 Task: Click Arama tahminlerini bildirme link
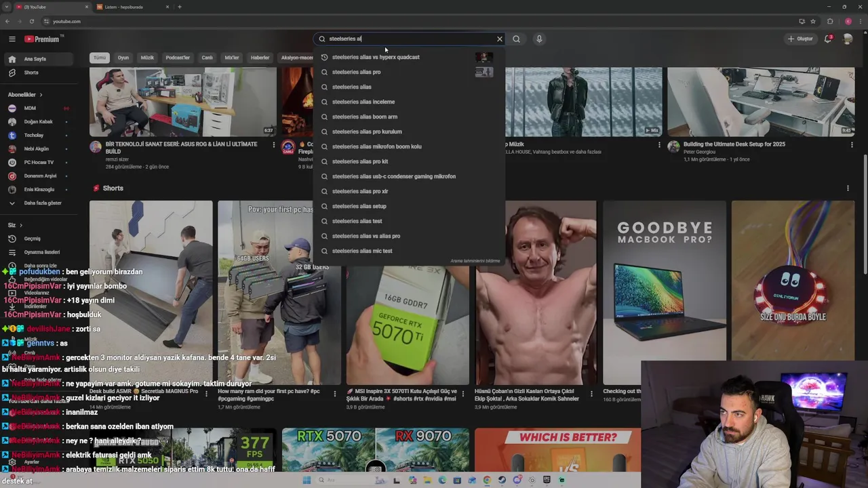point(475,261)
